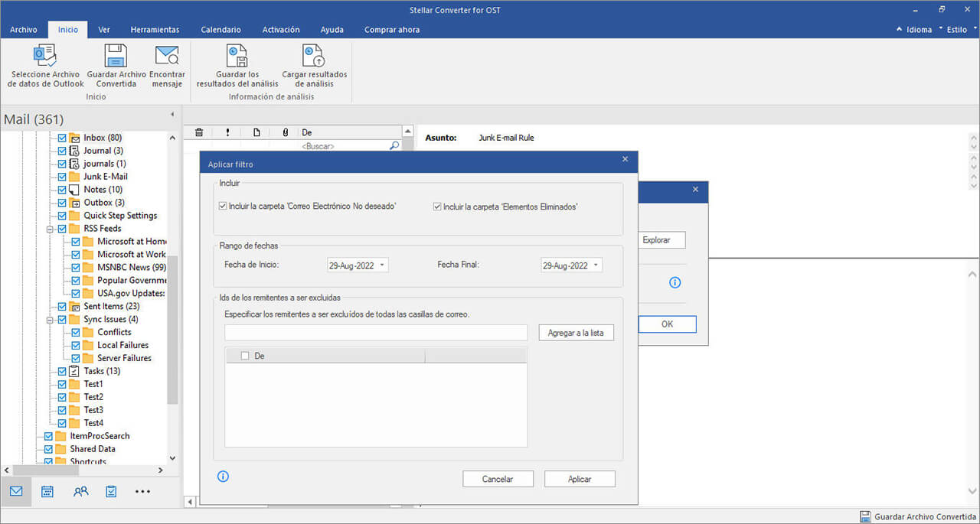Toggle 'Correo Electrónico No deseado' checkbox
Image resolution: width=980 pixels, height=524 pixels.
click(223, 207)
